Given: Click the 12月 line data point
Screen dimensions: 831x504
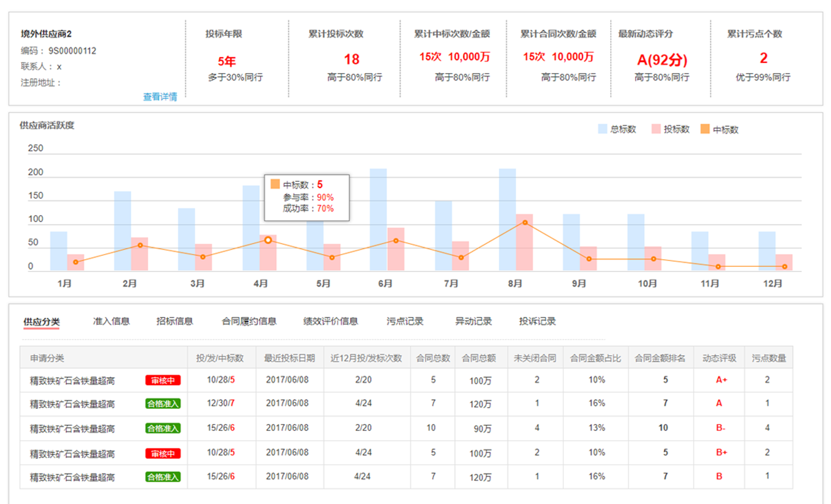Looking at the screenshot, I should pyautogui.click(x=784, y=267).
